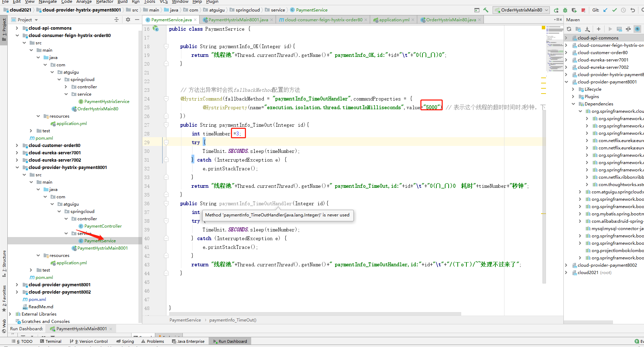Image resolution: width=644 pixels, height=347 pixels.
Task: Generate sources and update folders in Maven panel
Action: point(578,29)
